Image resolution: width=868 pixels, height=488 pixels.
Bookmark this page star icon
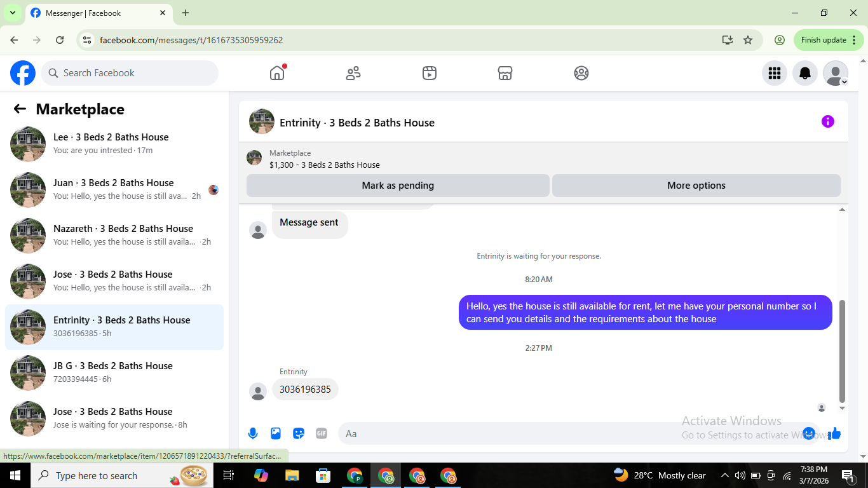point(748,40)
